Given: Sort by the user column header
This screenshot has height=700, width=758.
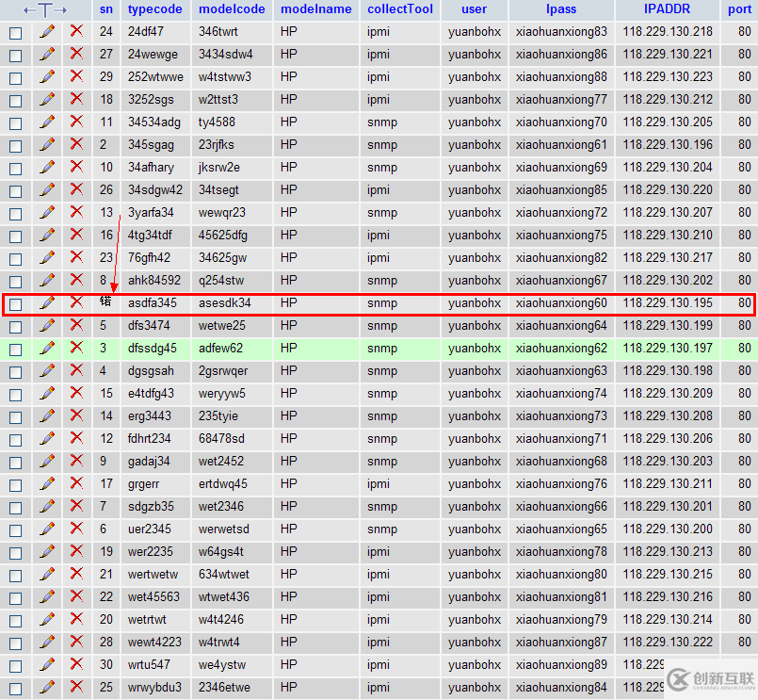Looking at the screenshot, I should pos(475,9).
